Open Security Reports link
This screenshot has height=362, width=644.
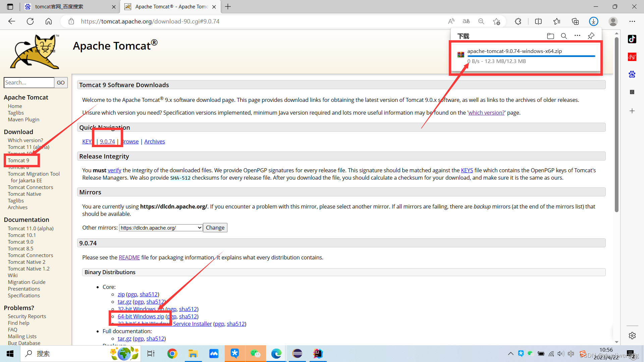pos(27,316)
